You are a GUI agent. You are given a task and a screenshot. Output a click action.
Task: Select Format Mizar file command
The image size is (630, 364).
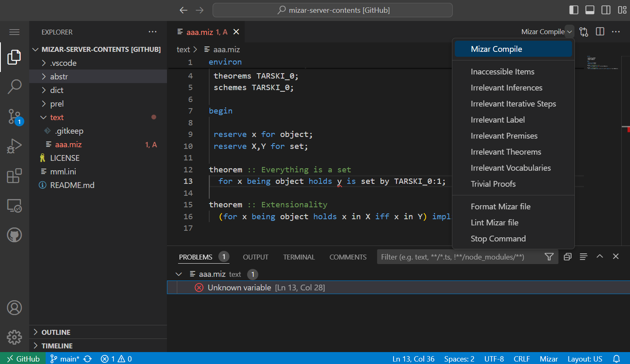pos(500,206)
